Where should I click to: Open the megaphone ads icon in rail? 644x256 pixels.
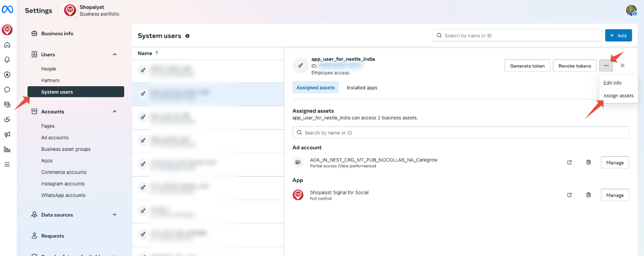[x=7, y=135]
